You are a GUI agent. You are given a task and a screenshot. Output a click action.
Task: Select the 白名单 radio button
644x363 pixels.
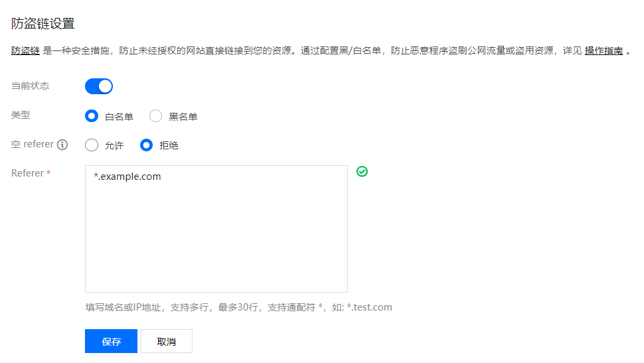tap(92, 116)
